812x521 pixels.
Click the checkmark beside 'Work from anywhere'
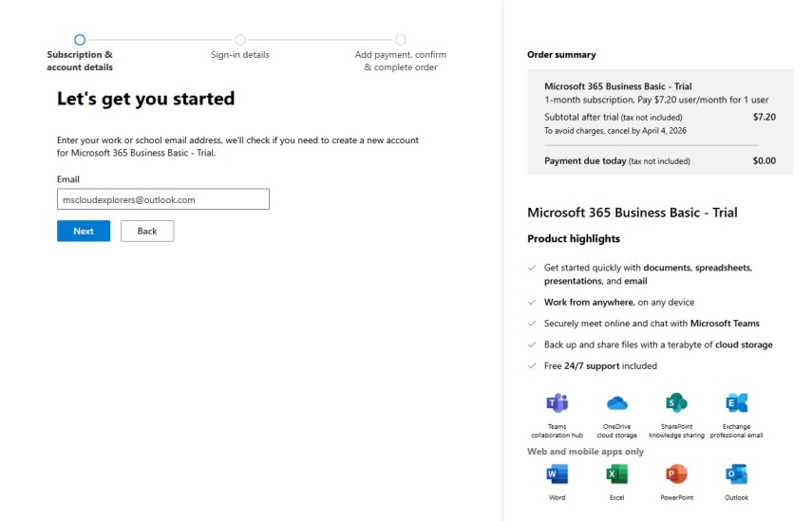(x=532, y=302)
